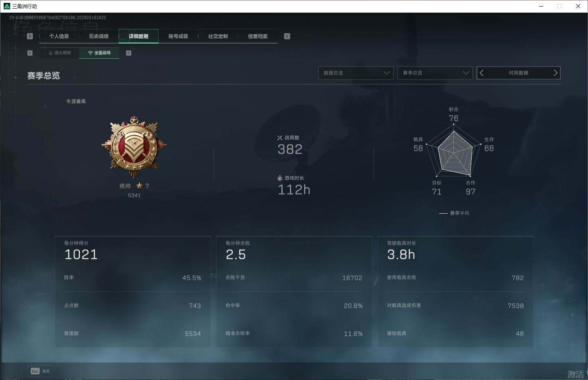Click the 目标 radar score 71
This screenshot has height=380, width=588.
coord(437,192)
